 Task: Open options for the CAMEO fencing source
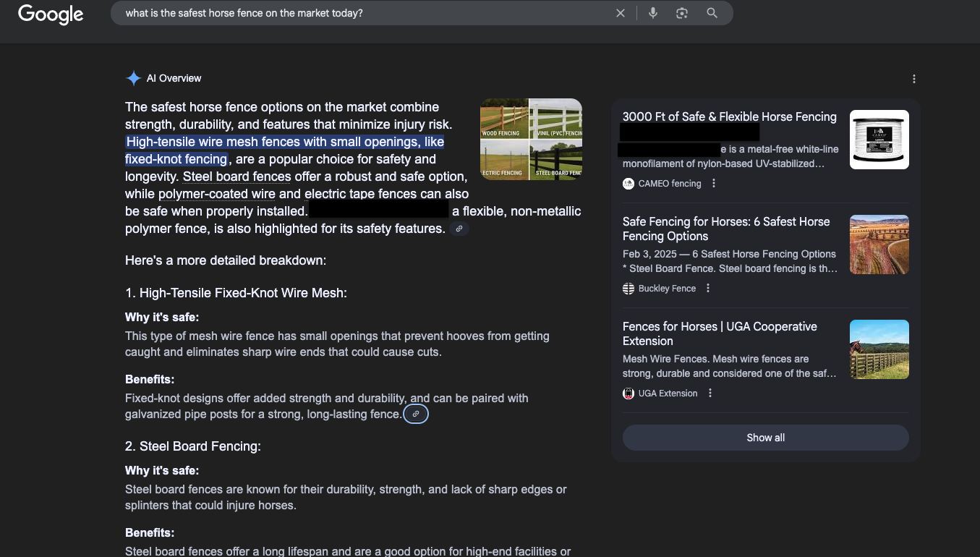[713, 183]
